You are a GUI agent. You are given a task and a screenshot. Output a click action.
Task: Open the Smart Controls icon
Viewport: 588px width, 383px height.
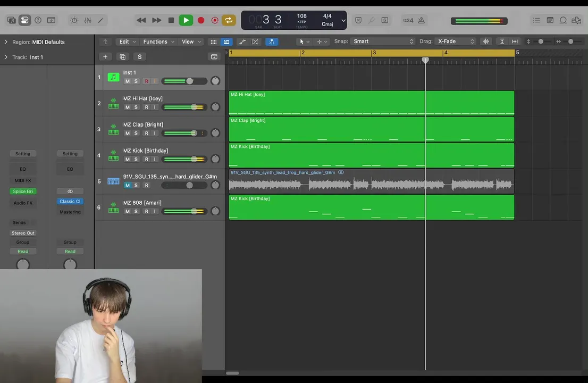point(74,20)
